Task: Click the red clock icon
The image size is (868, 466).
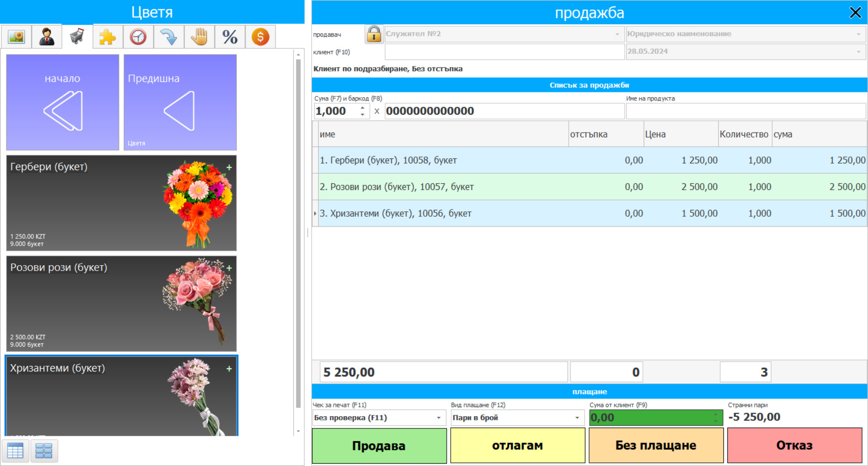Action: pos(138,37)
